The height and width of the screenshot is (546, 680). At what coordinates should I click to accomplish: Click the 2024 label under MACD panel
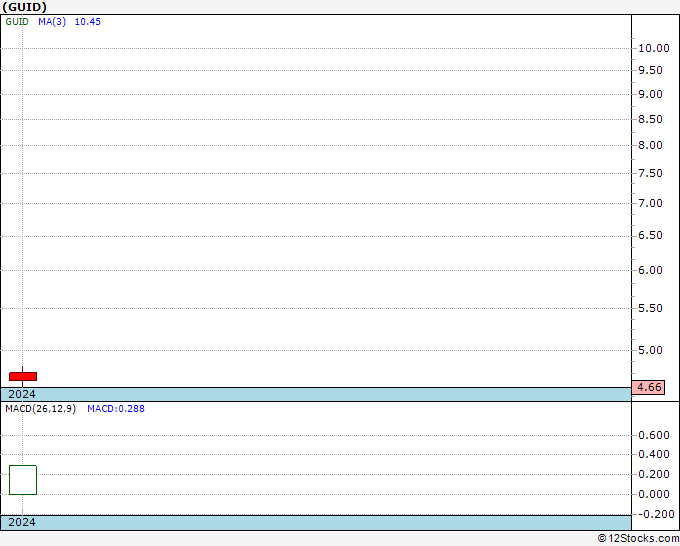(x=22, y=522)
